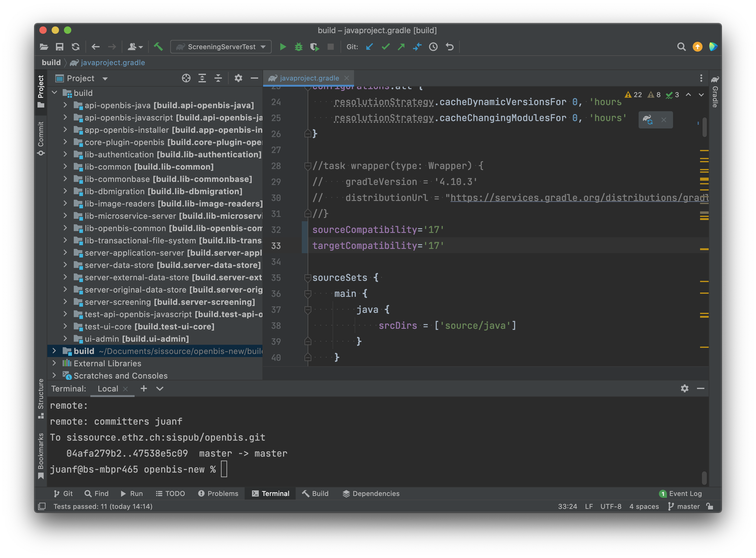The height and width of the screenshot is (558, 756).
Task: Toggle the Commit tool window stripe button
Action: click(x=41, y=139)
